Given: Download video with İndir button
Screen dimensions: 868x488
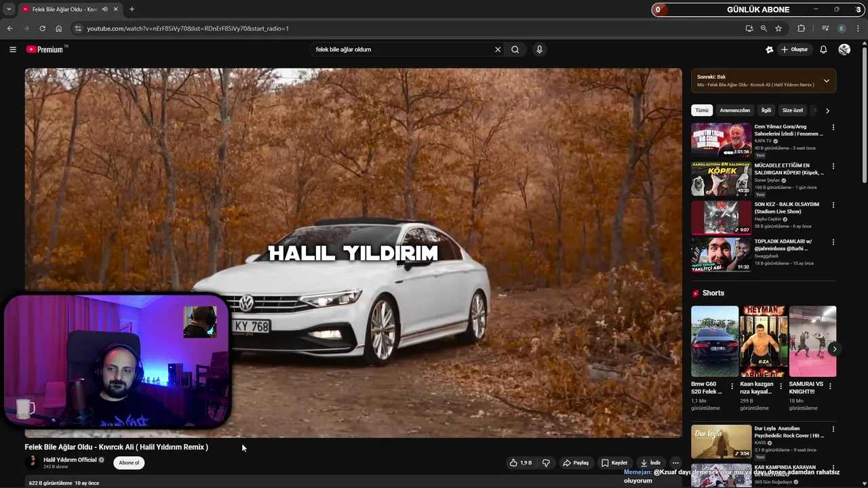Looking at the screenshot, I should click(650, 463).
